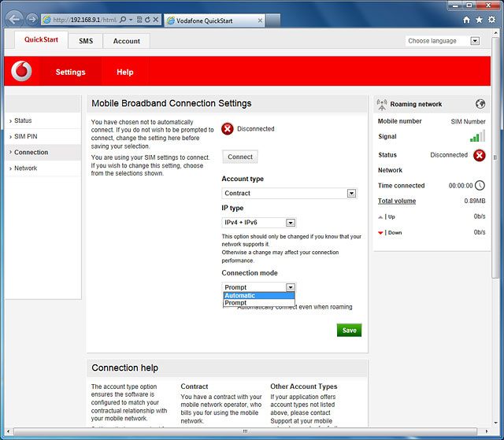
Task: Collapse the Connection mode dropdown arrow
Action: (291, 287)
